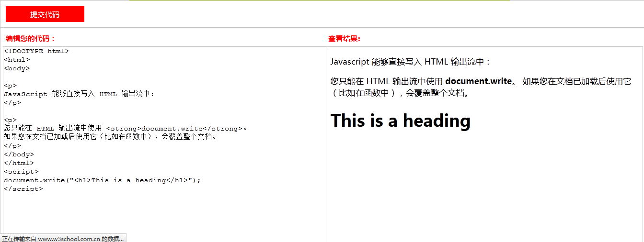Click the <!DOCTYPE html> line in editor
This screenshot has width=644, height=242.
pos(36,51)
